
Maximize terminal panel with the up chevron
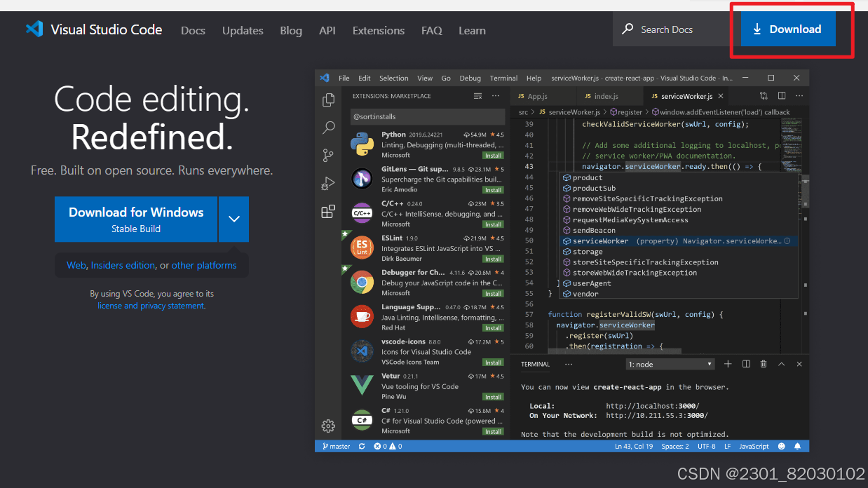782,364
